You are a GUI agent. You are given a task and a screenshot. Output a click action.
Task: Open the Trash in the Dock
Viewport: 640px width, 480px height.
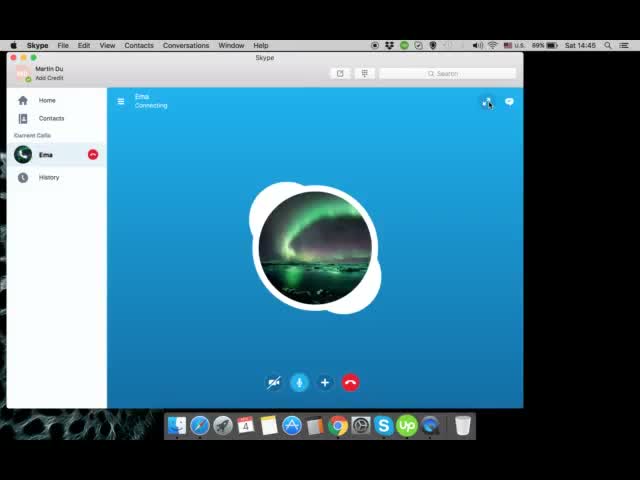(x=463, y=426)
